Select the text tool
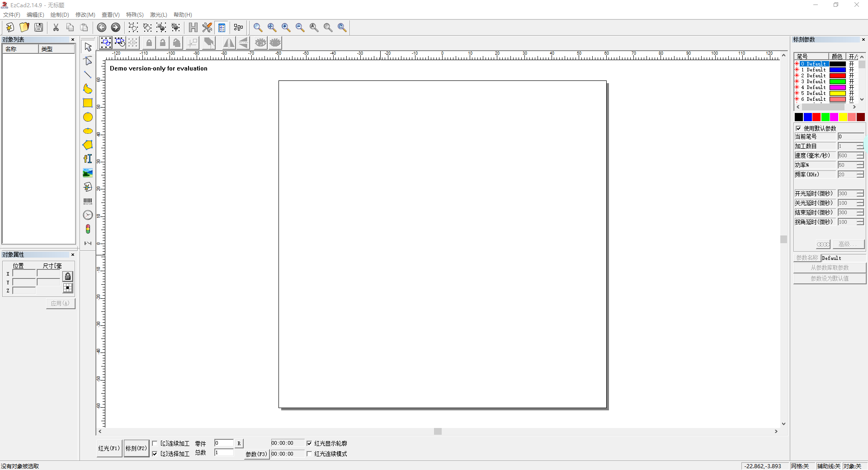 click(88, 159)
